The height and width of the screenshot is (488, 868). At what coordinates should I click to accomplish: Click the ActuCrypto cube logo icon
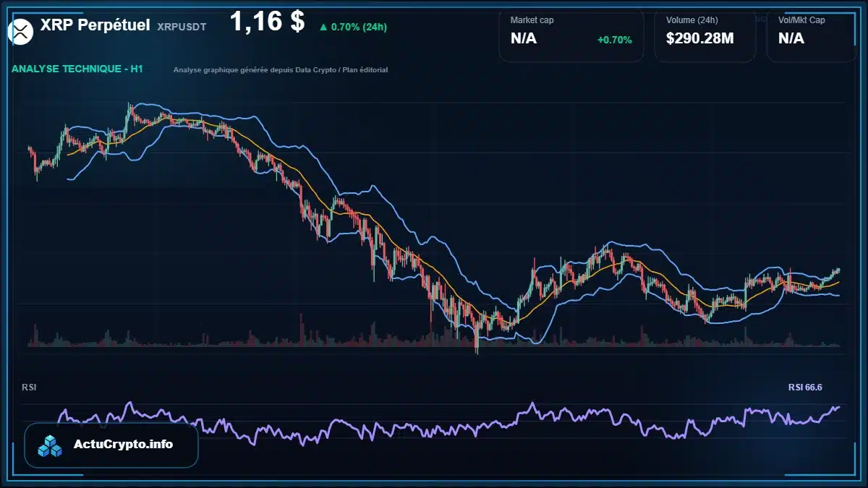tap(51, 446)
